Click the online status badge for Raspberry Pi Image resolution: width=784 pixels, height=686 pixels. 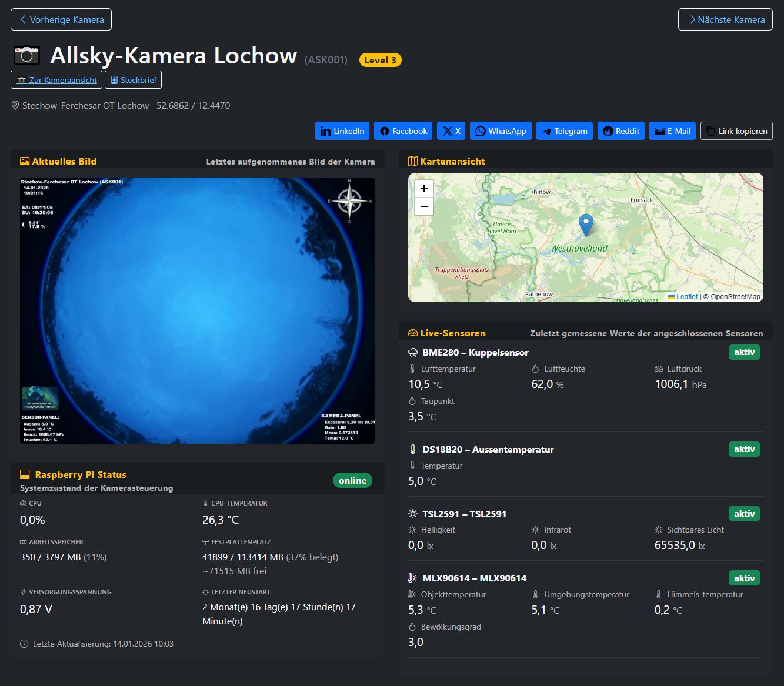pyautogui.click(x=352, y=480)
